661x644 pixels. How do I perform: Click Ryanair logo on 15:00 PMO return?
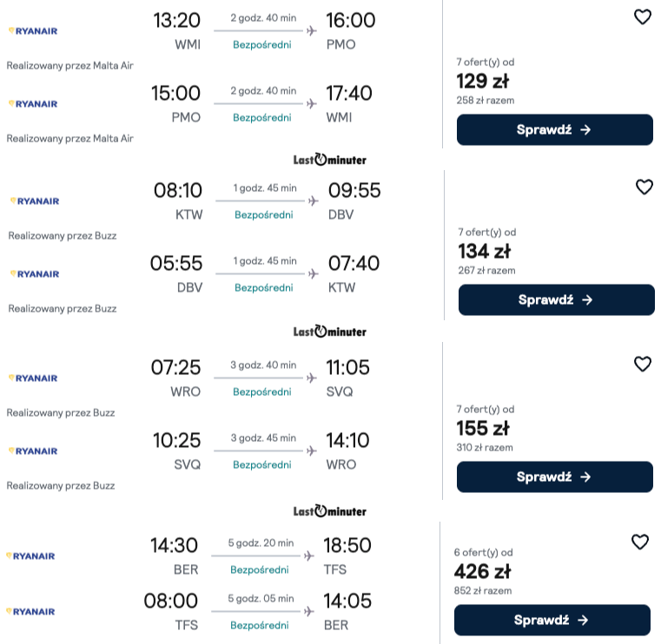33,104
